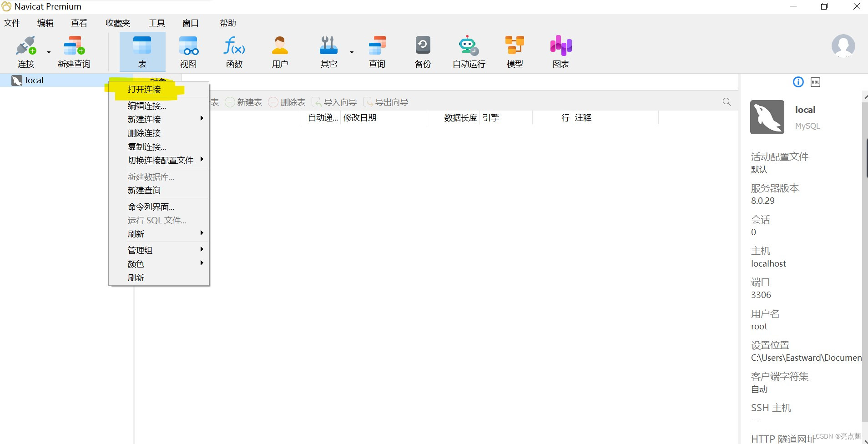Click the user avatar account icon
868x444 pixels.
[843, 46]
